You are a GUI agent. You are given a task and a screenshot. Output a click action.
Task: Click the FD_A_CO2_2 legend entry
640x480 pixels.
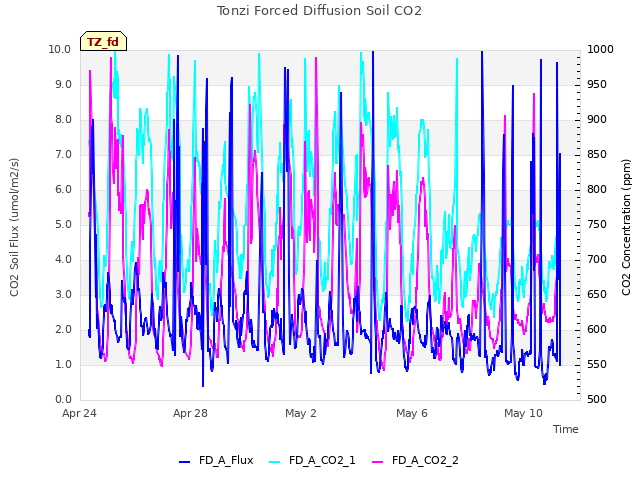coord(416,460)
